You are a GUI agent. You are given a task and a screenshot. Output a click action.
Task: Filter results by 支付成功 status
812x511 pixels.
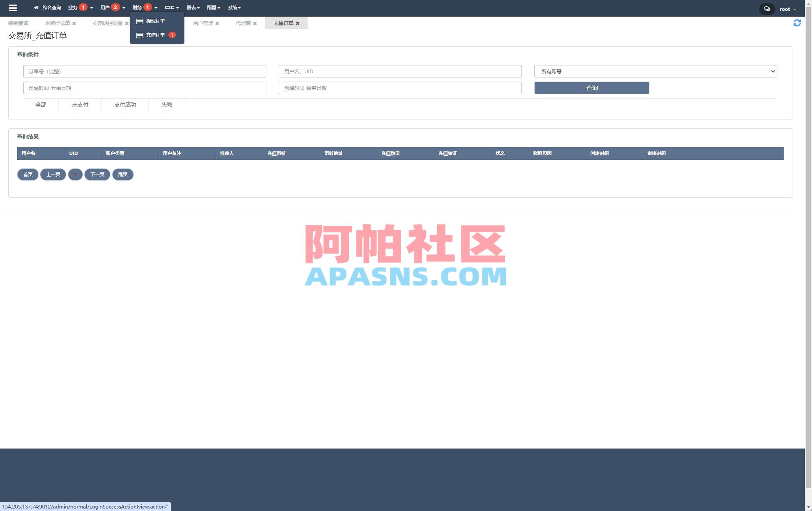[x=125, y=105]
